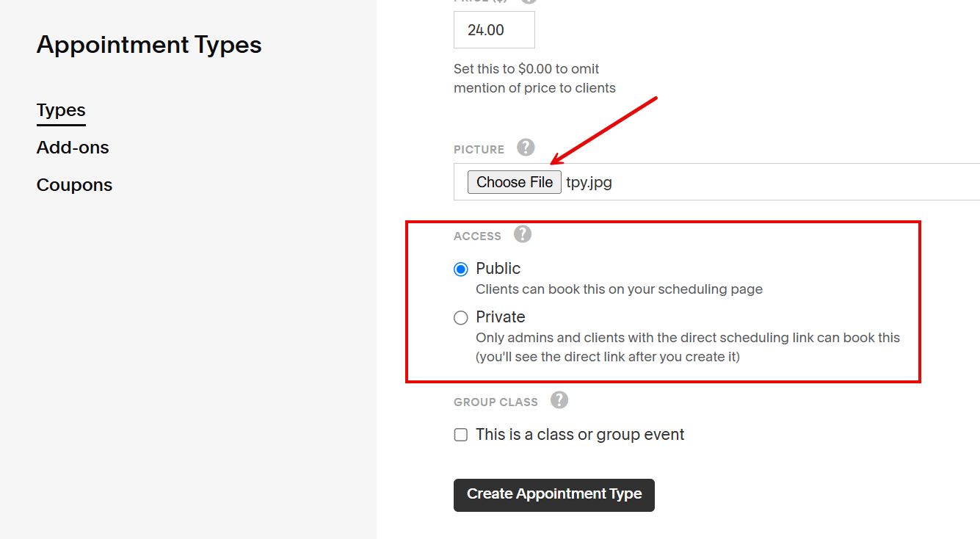Open the Types section in sidebar
The width and height of the screenshot is (980, 539).
(x=61, y=109)
